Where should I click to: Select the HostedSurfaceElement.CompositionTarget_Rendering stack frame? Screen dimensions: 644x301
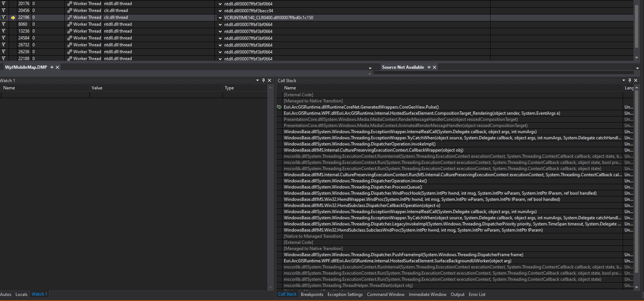pyautogui.click(x=453, y=113)
